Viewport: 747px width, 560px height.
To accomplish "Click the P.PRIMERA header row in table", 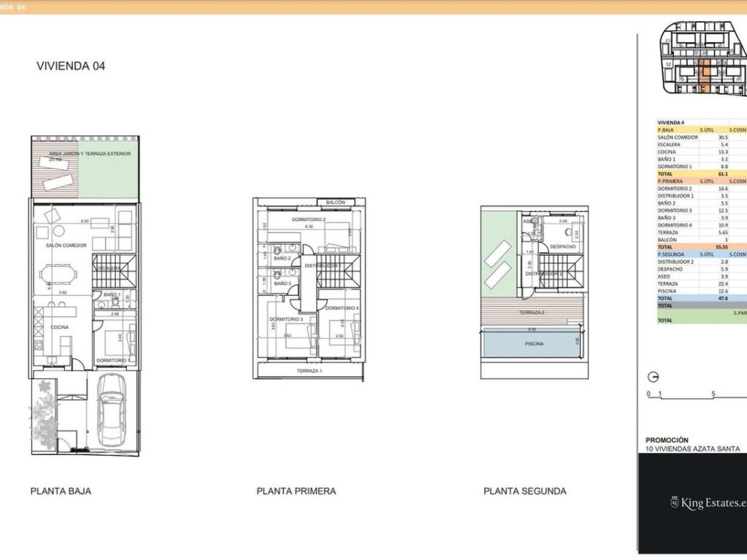I will (702, 182).
